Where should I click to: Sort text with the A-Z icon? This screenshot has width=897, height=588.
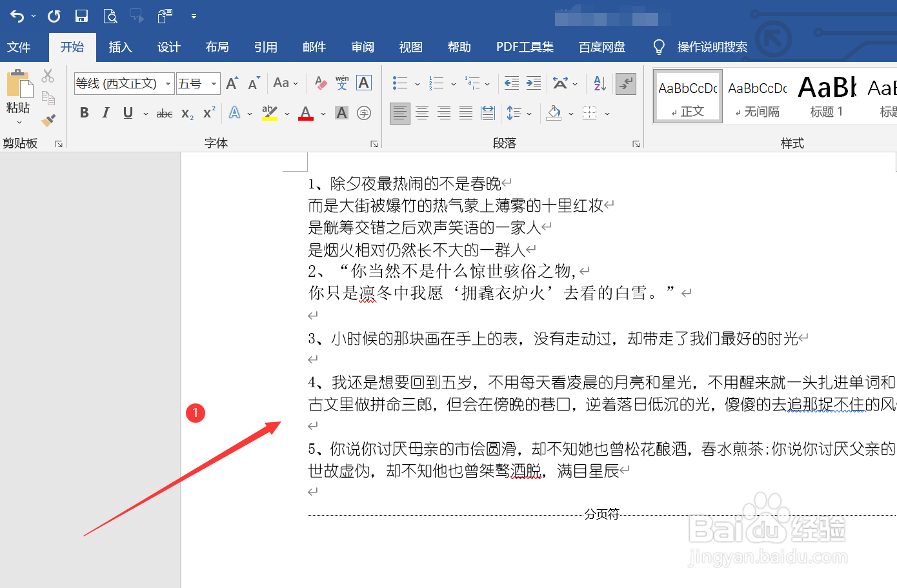pos(600,83)
